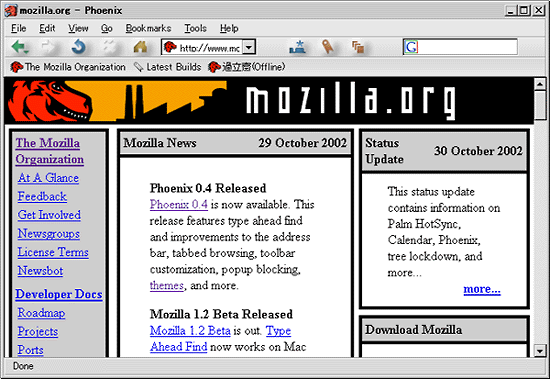Open the (Offline) bookmark in toolbar
The image size is (550, 379).
(246, 67)
